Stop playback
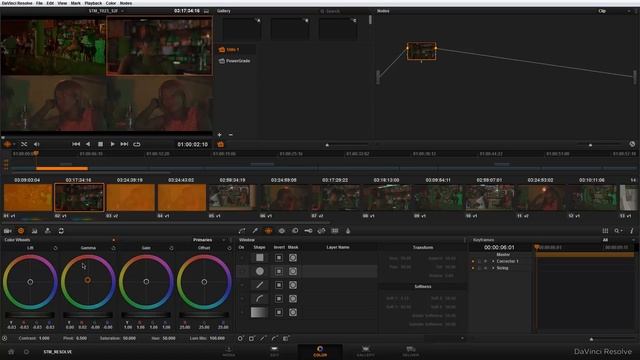Viewport: 640px width, 360px height. [100, 144]
